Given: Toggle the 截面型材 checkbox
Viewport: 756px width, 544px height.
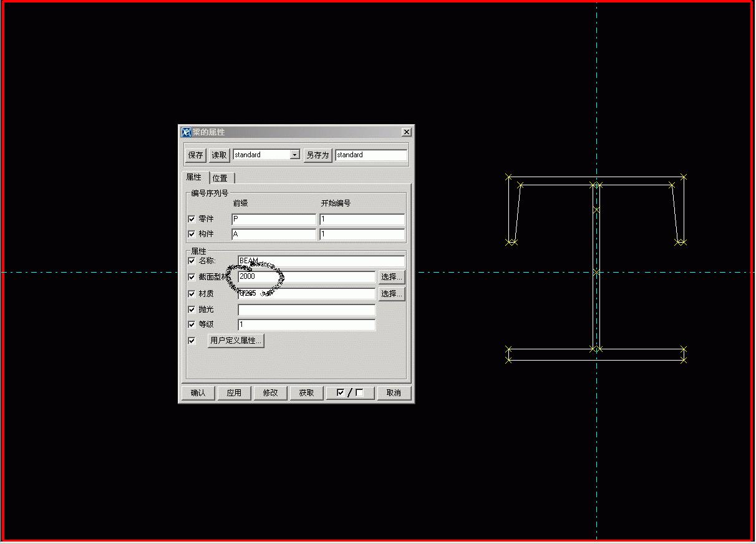Looking at the screenshot, I should [x=191, y=277].
